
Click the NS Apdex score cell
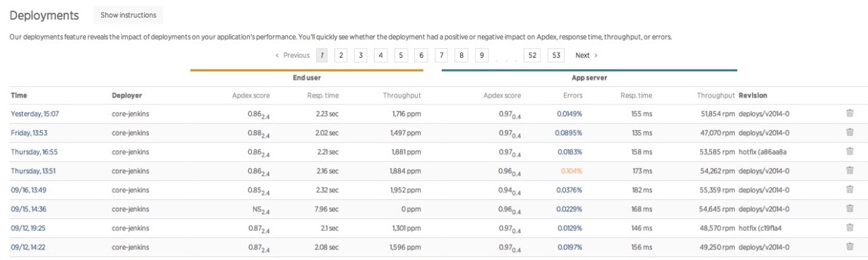coord(261,210)
